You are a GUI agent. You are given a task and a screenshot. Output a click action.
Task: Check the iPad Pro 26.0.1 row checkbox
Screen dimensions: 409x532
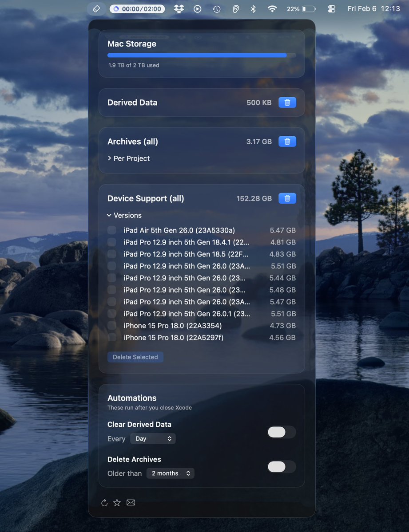pyautogui.click(x=112, y=314)
